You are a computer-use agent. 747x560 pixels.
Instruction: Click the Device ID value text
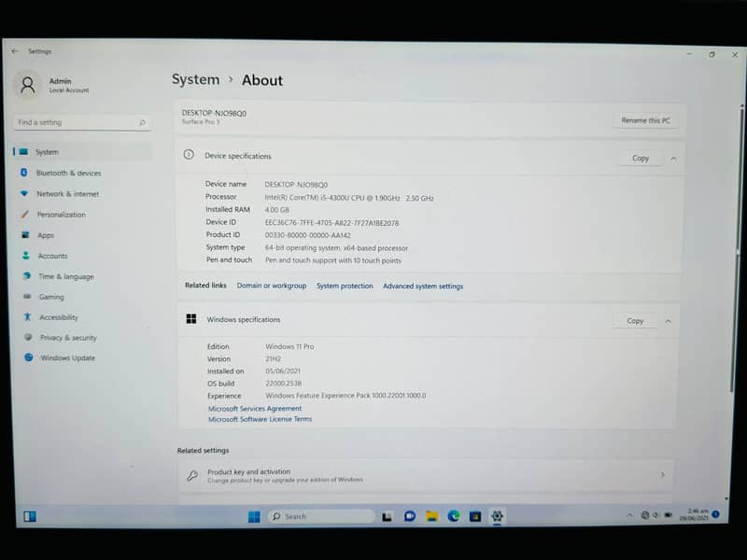click(331, 223)
